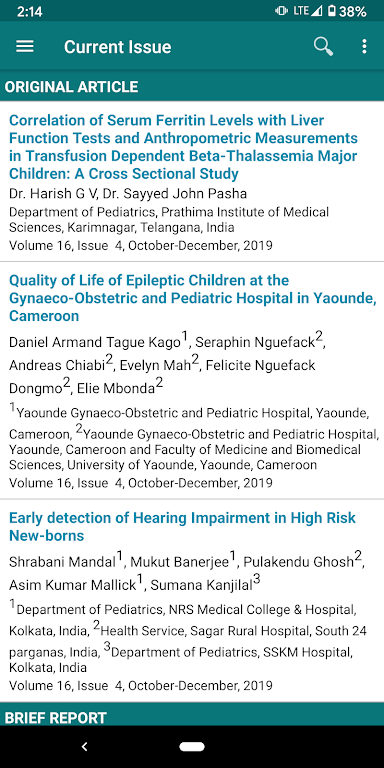Tap Prathima Institute of Medical Sciences affiliation
This screenshot has width=384, height=768.
click(x=169, y=219)
